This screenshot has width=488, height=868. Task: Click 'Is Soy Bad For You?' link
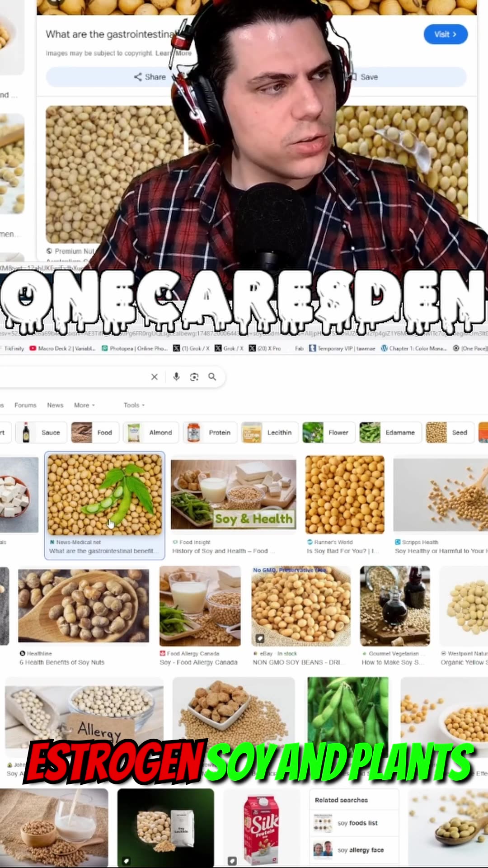point(343,551)
